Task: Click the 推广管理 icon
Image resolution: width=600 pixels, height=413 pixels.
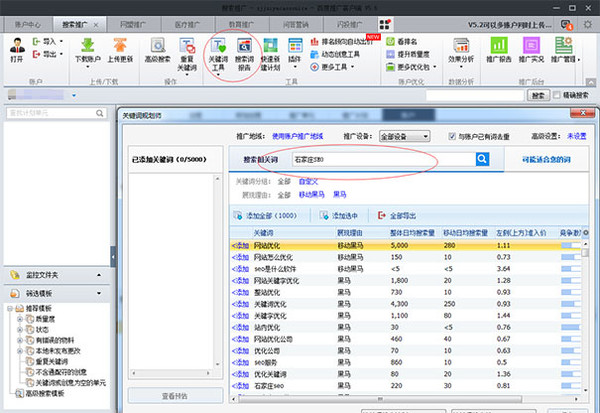Action: [x=563, y=45]
